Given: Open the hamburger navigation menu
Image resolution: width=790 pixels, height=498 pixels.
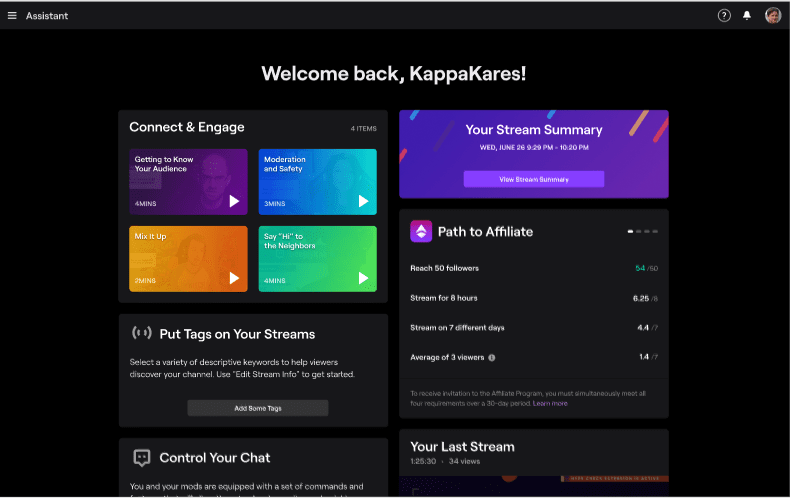Looking at the screenshot, I should [x=12, y=16].
